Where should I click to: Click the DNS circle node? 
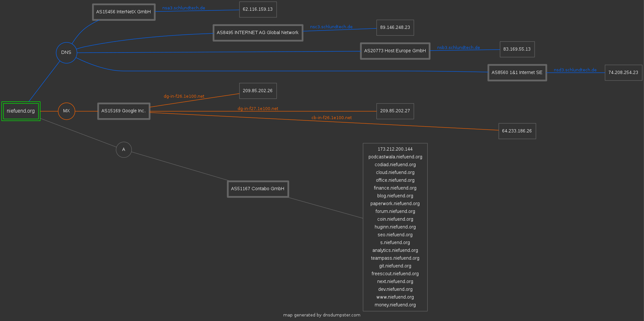coord(66,53)
